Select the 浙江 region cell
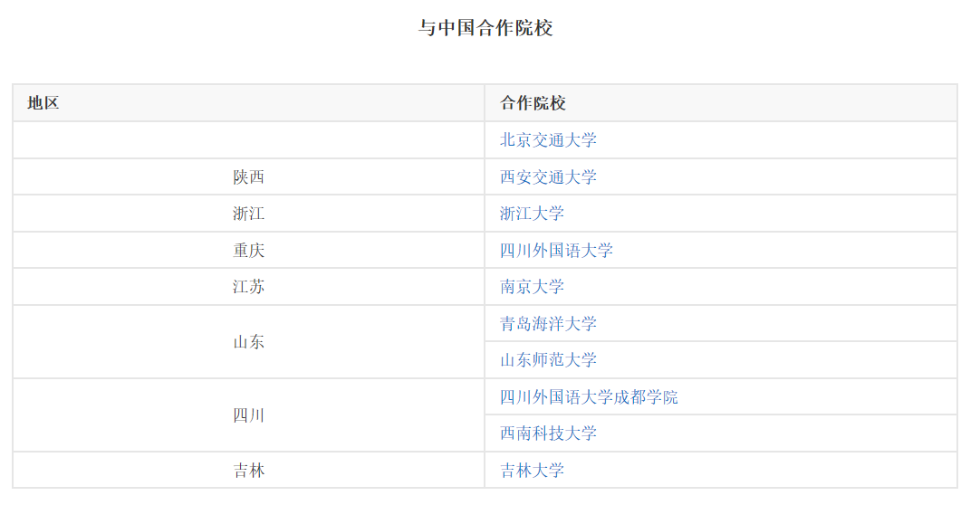The height and width of the screenshot is (505, 980). (249, 214)
